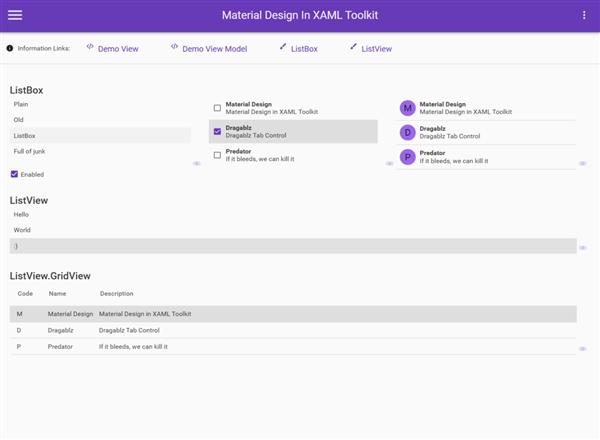Check the Predator checkbox
Screen dimensions: 600x440
pyautogui.click(x=217, y=155)
